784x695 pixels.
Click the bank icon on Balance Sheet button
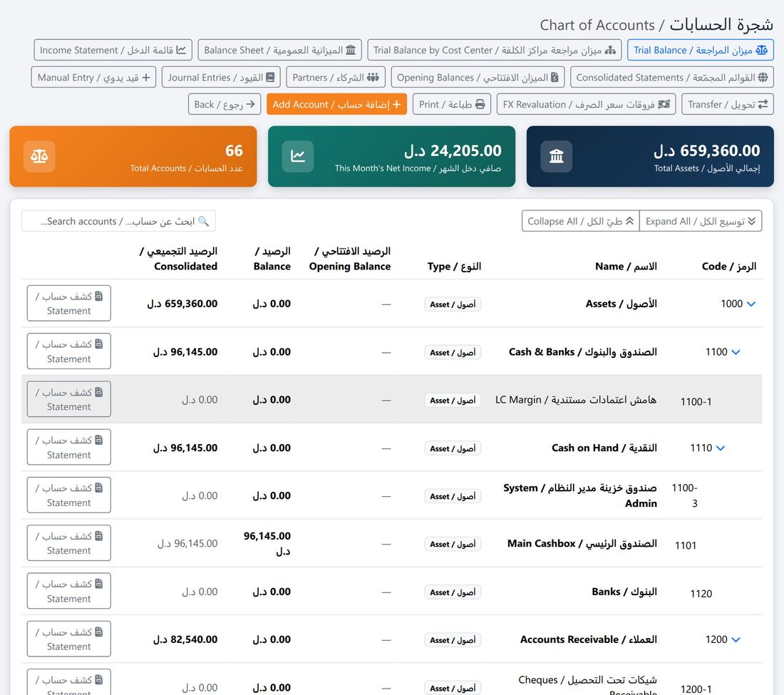point(351,50)
